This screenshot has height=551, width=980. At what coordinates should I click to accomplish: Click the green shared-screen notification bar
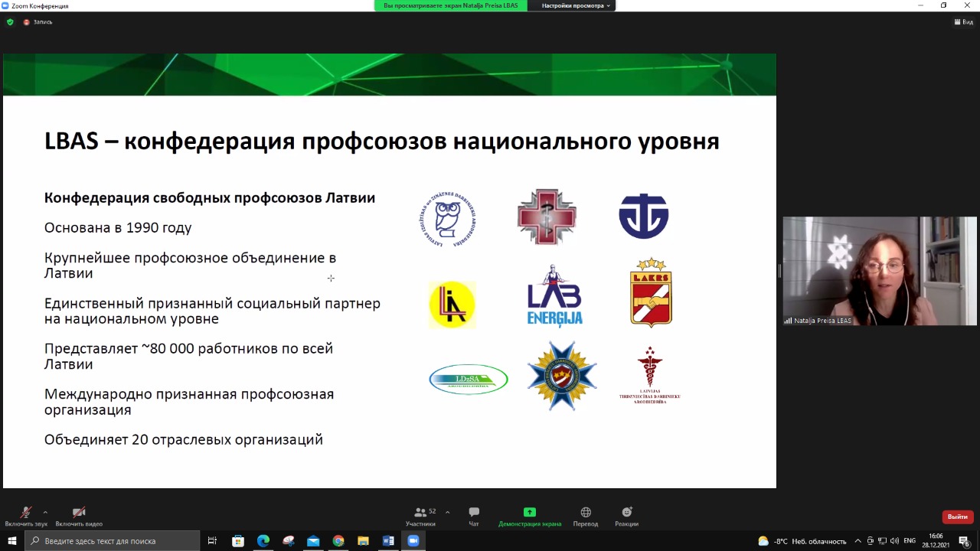[x=450, y=5]
